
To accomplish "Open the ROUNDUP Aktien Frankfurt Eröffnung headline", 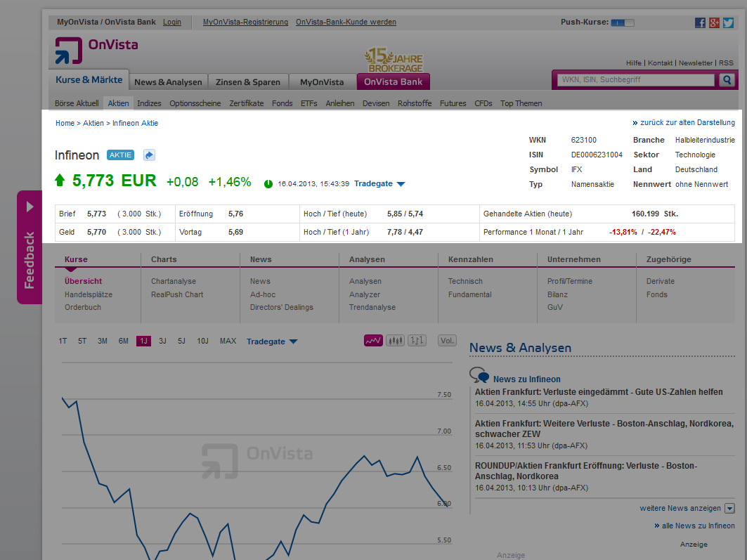I will click(x=586, y=471).
